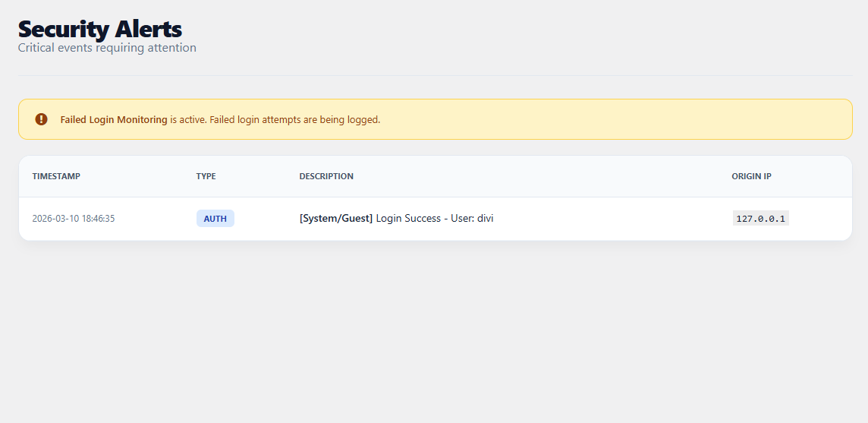
Task: Click the Critical events requiring attention subtitle
Action: coord(107,48)
